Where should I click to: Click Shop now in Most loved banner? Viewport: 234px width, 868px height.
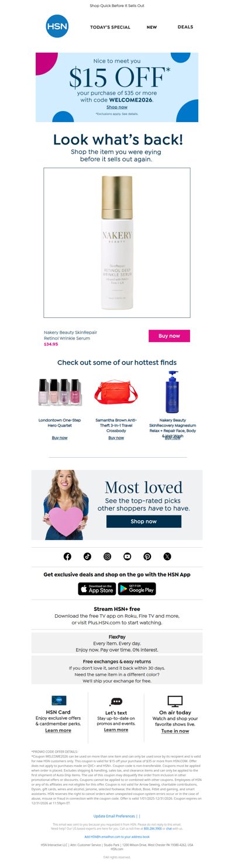[144, 521]
